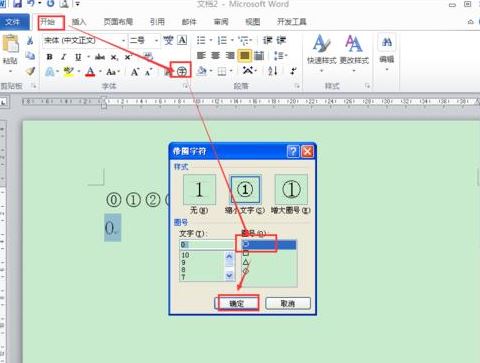This screenshot has width=480, height=363.
Task: Toggle Underline formatting
Action: 78,57
